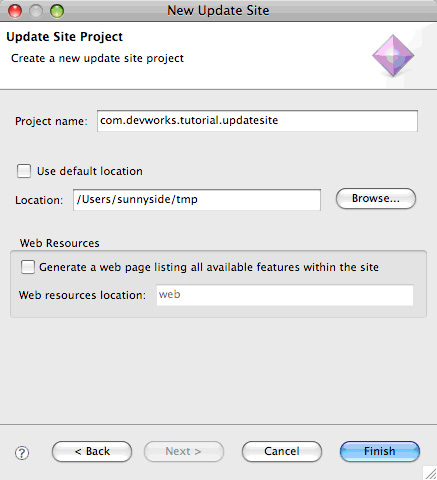Click inside the Location path field

coord(197,200)
